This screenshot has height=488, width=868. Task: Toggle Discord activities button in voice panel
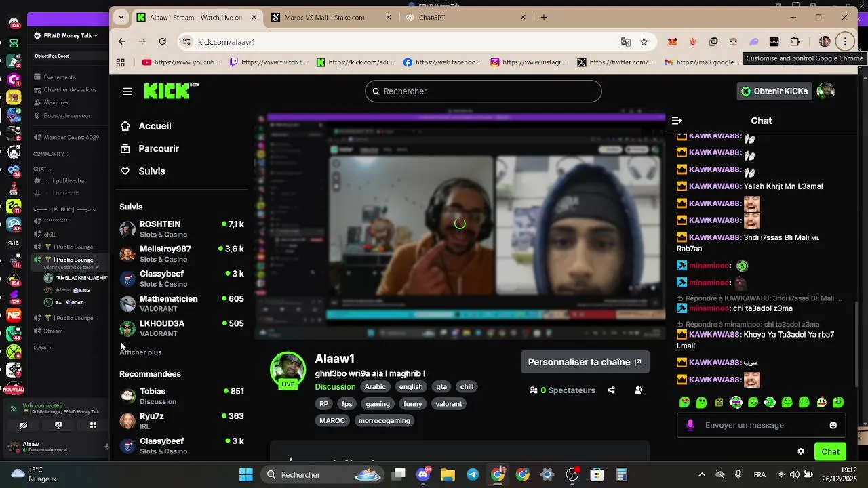[93, 426]
